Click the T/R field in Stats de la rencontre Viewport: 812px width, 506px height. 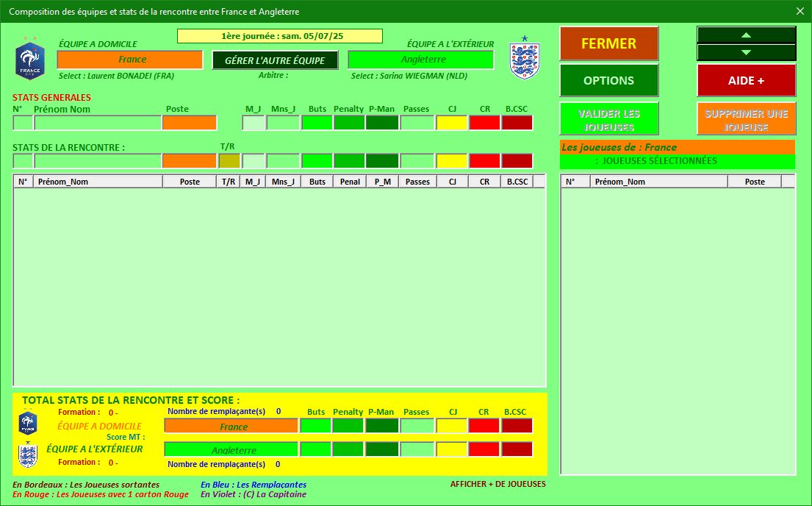coord(229,160)
